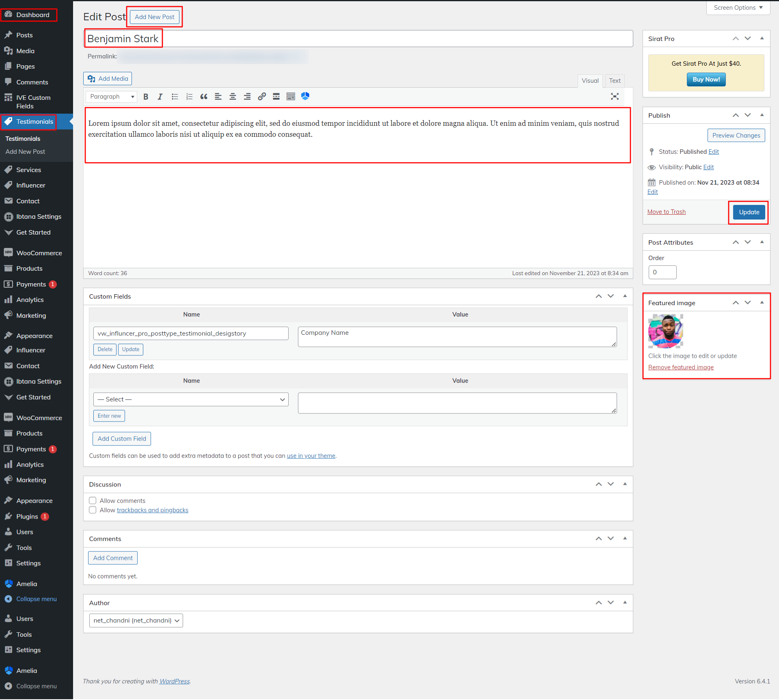The width and height of the screenshot is (779, 700).
Task: Click the Insert Read More tag icon
Action: [276, 97]
